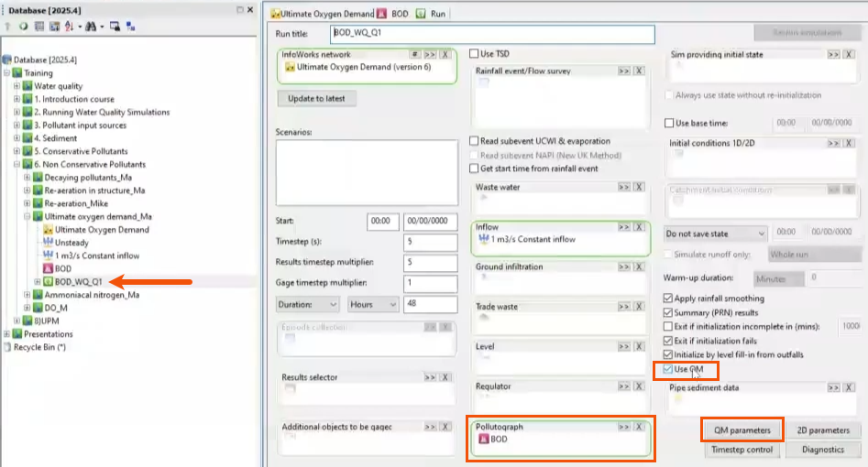
Task: Switch to the BOD tab
Action: [393, 14]
